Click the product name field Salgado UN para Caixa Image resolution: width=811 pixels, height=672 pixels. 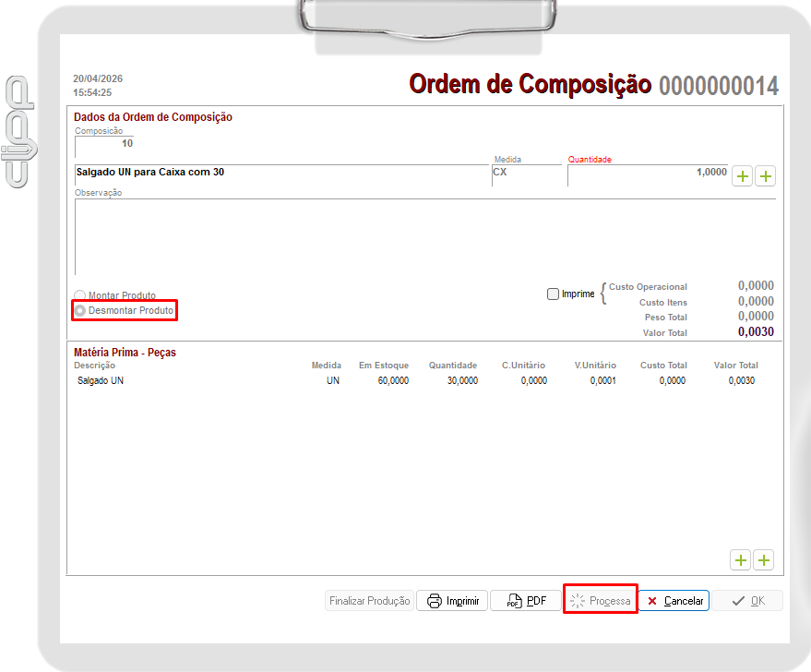tap(282, 174)
